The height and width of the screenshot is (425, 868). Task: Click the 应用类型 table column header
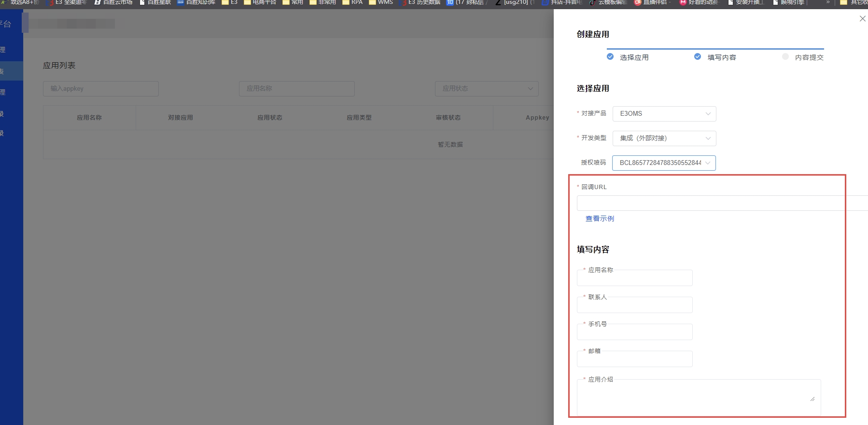coord(359,118)
